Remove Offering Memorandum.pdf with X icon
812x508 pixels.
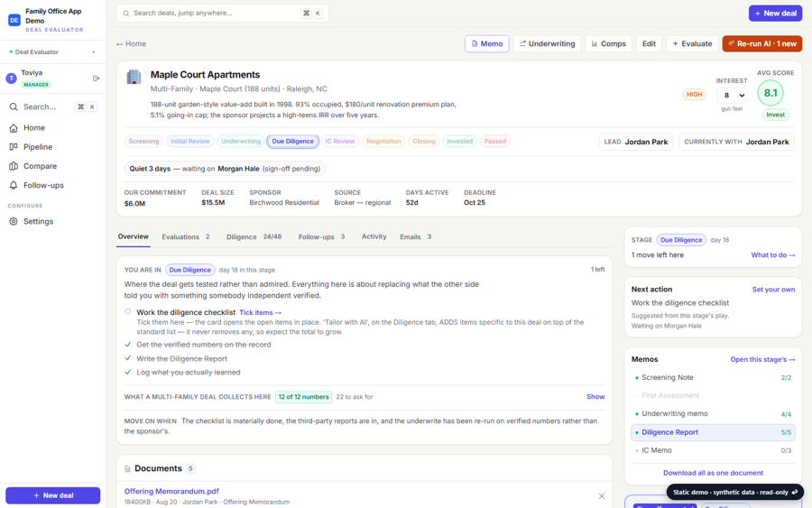point(602,496)
